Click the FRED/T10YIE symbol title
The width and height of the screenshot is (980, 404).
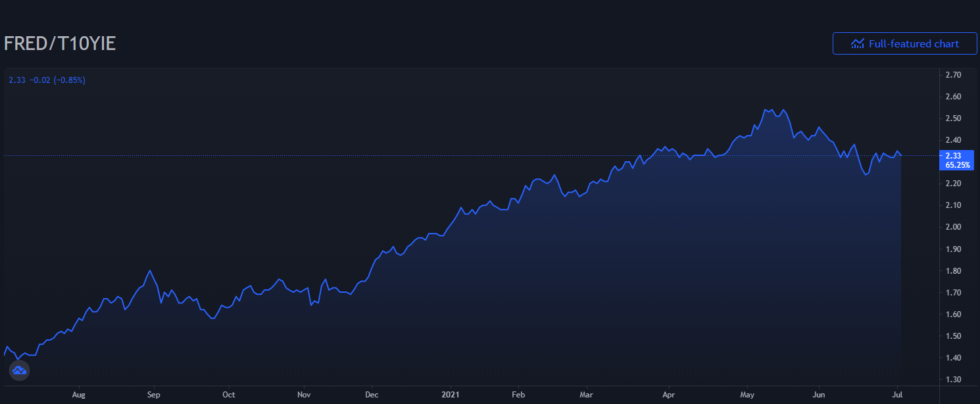coord(60,44)
